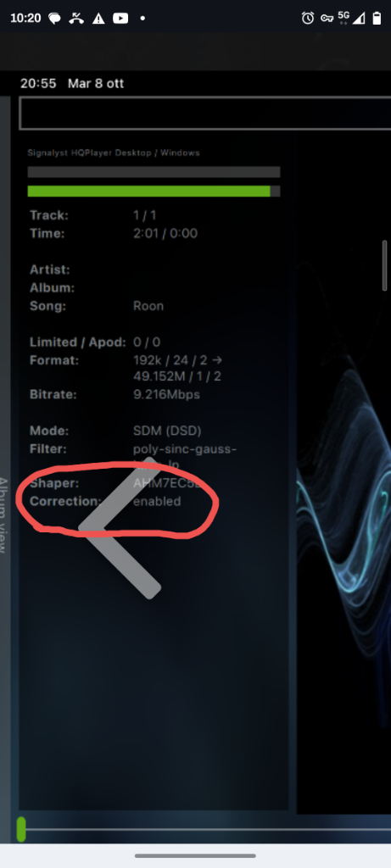Tap the 5G signal strength indicator
Screen dimensions: 391x868
tap(351, 19)
